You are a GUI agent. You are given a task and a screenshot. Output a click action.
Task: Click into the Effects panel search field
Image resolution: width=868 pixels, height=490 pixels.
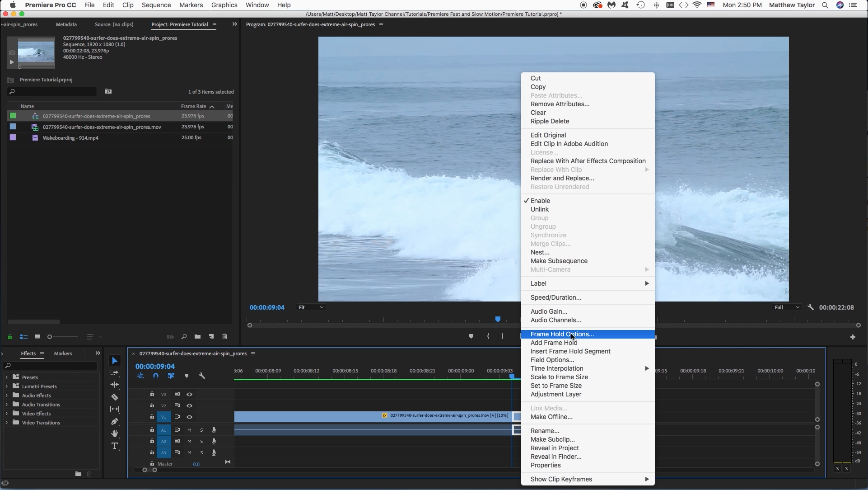pyautogui.click(x=50, y=366)
